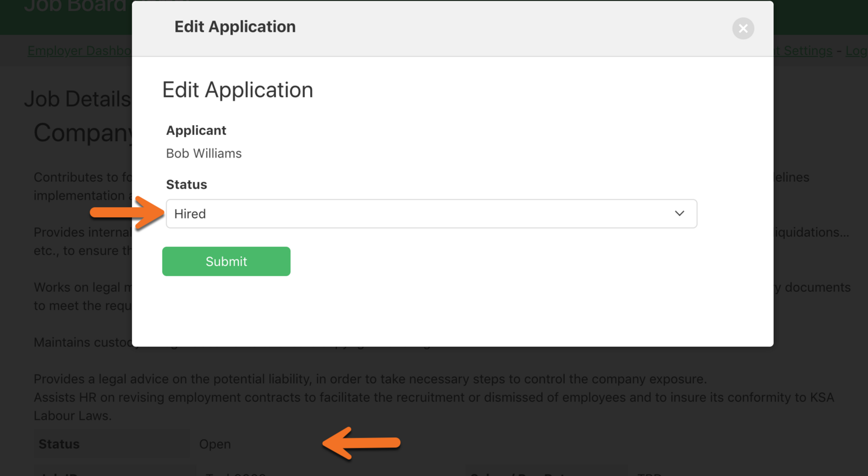
Task: Click the Log out link at top right
Action: pyautogui.click(x=856, y=51)
